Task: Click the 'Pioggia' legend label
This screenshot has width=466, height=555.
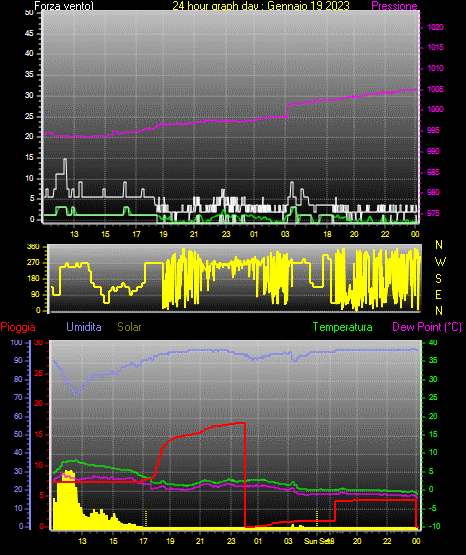Action: (18, 327)
